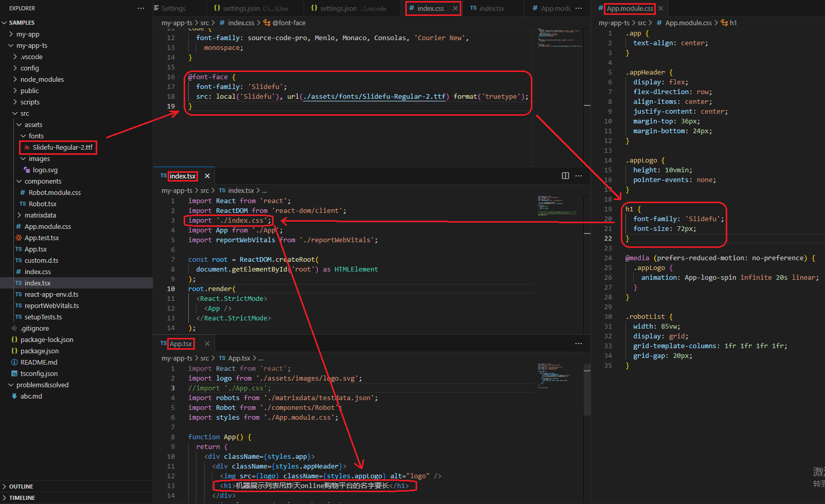Open Explorer panel more actions ellipsis
Image resolution: width=825 pixels, height=504 pixels.
pyautogui.click(x=141, y=8)
